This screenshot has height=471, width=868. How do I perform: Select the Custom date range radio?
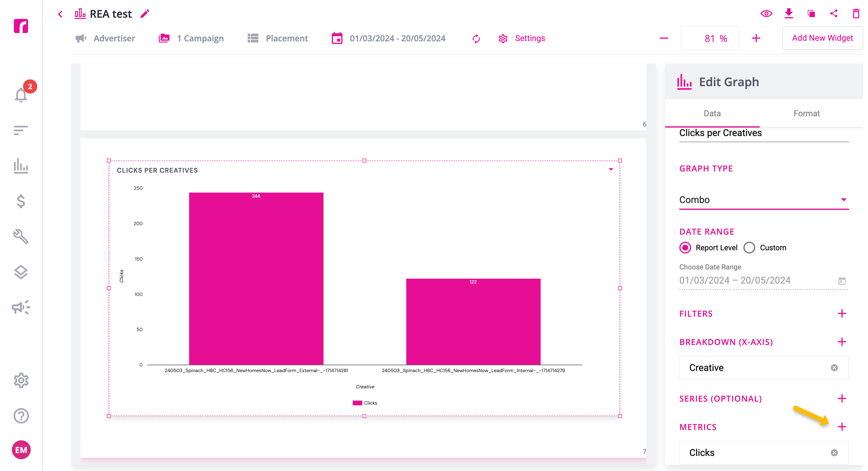749,248
